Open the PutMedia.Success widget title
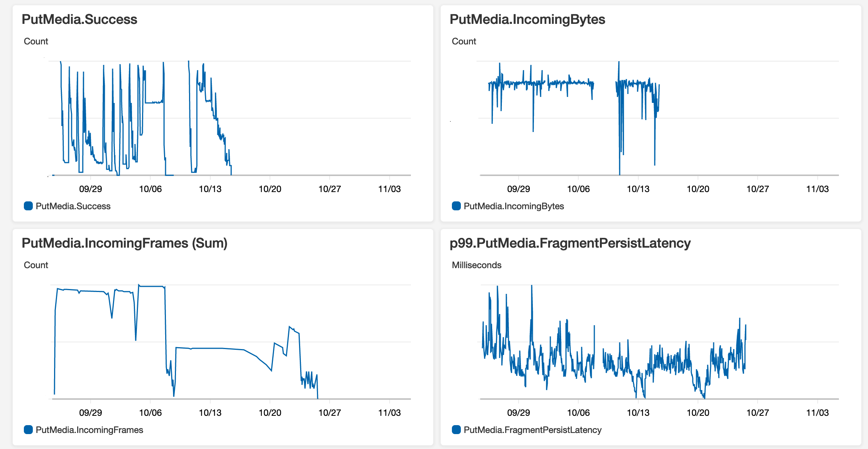868x449 pixels. [79, 19]
